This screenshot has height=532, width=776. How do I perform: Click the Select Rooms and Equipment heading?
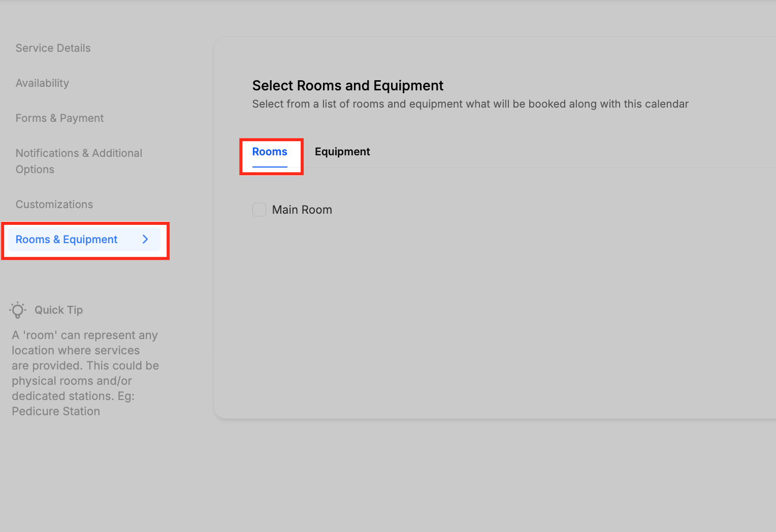(x=348, y=85)
